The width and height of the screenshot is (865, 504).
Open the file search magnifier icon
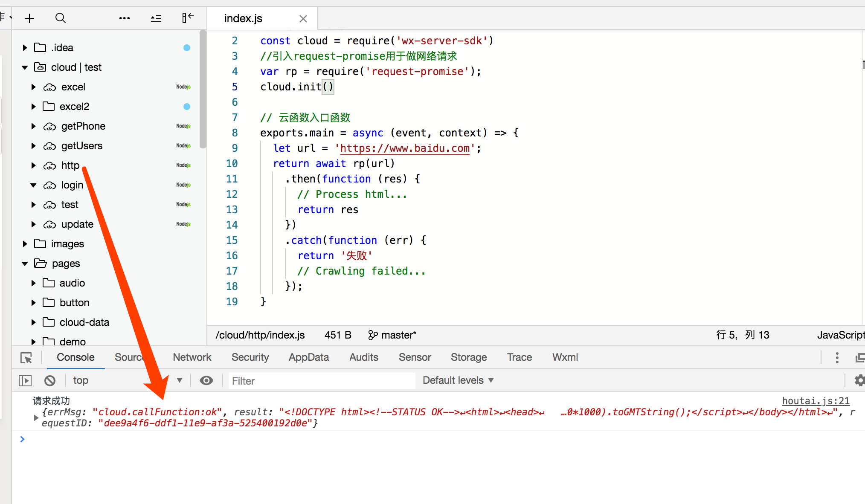click(61, 18)
